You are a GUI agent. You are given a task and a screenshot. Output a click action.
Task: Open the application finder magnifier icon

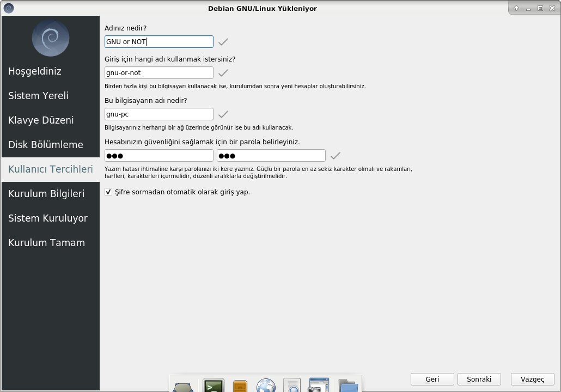click(292, 385)
